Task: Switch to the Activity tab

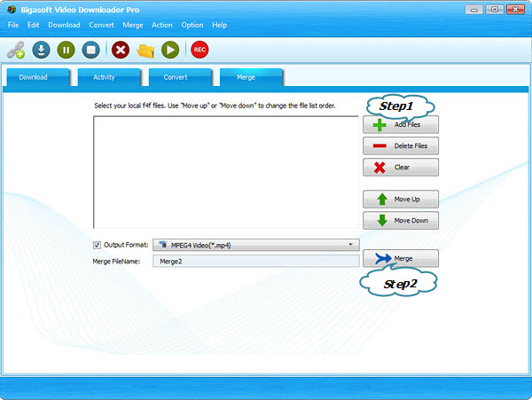Action: [x=109, y=77]
